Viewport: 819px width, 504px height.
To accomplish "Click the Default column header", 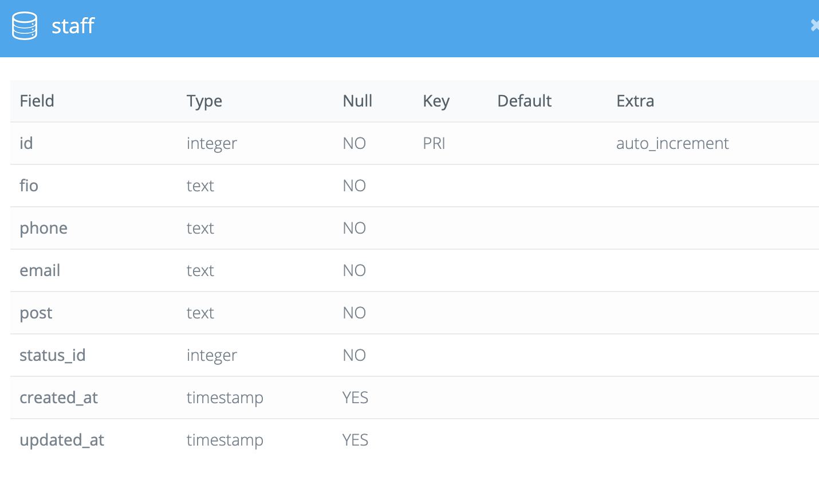I will 524,101.
